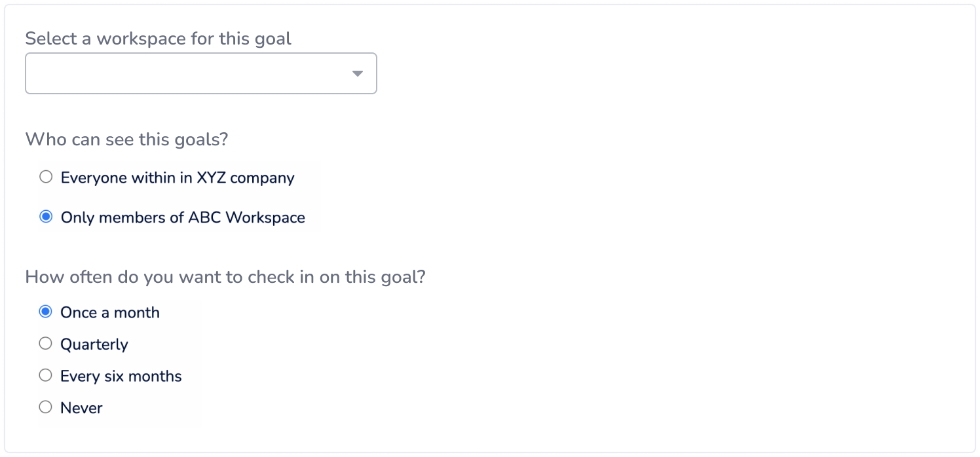Pick the "Every six months" radio button
980x457 pixels.
[45, 375]
